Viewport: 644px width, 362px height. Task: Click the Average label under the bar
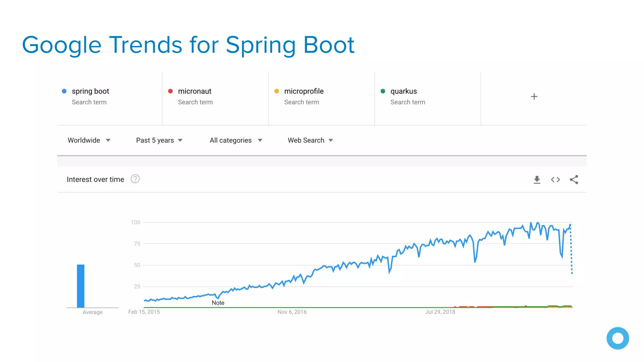(92, 312)
